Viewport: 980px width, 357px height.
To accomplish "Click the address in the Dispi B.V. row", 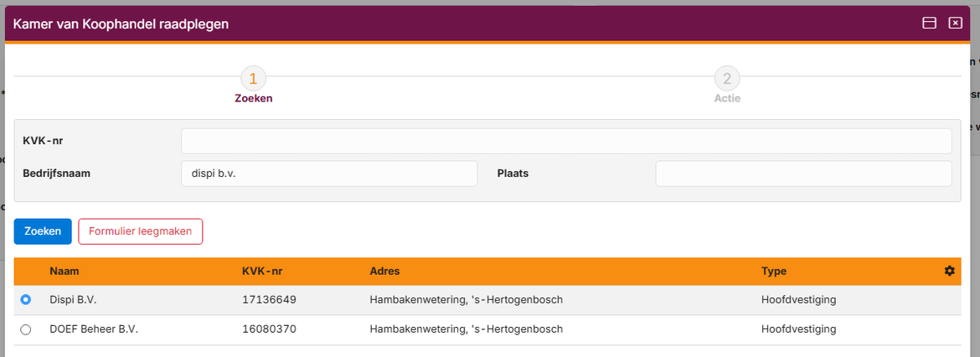I will coord(466,299).
